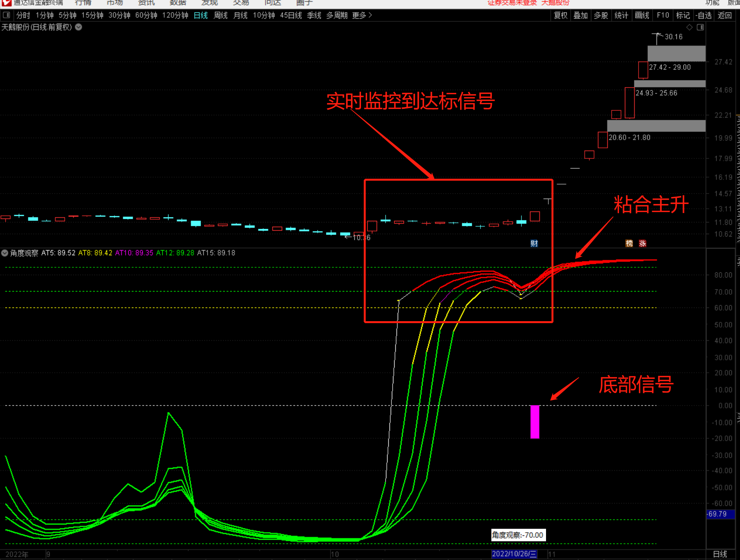This screenshot has height=560, width=740.
Task: Click the red 涨 marker icon
Action: click(642, 244)
